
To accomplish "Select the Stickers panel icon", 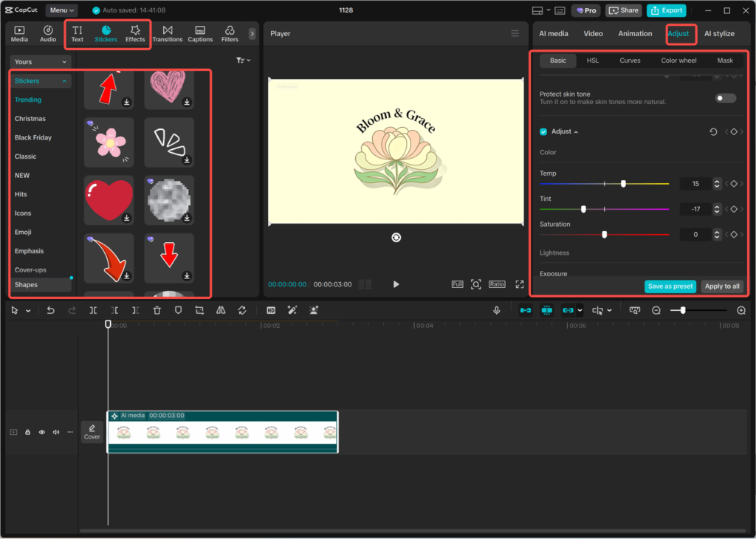I will [106, 33].
